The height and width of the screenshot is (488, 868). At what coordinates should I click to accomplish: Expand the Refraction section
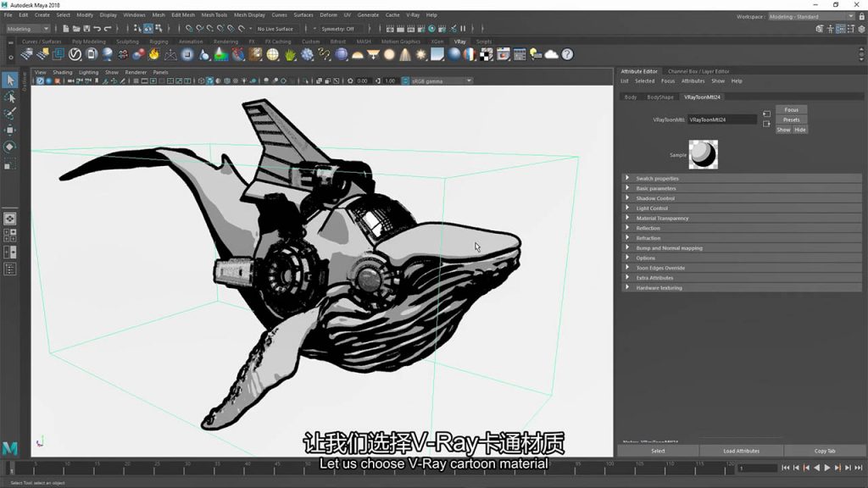[741, 238]
